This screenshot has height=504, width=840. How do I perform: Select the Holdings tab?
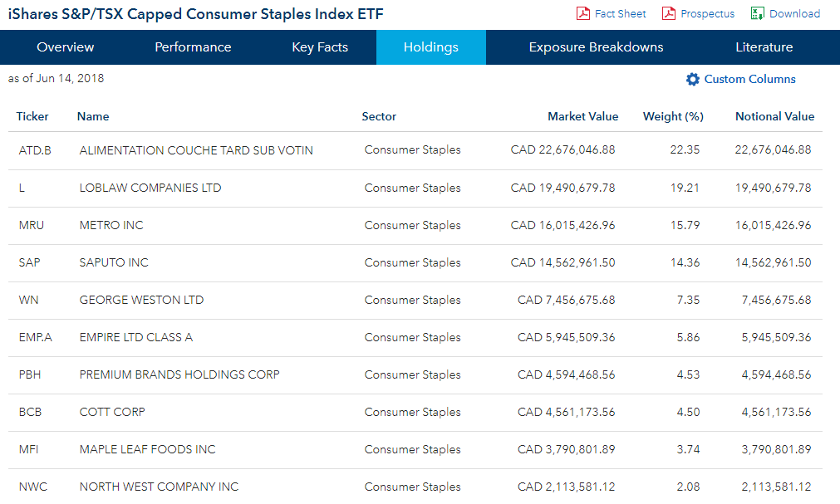[430, 47]
